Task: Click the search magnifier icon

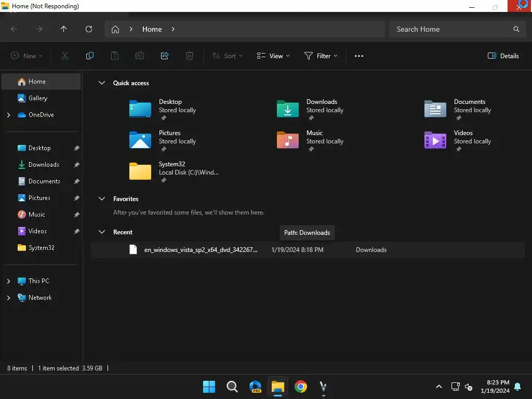Action: (516, 29)
